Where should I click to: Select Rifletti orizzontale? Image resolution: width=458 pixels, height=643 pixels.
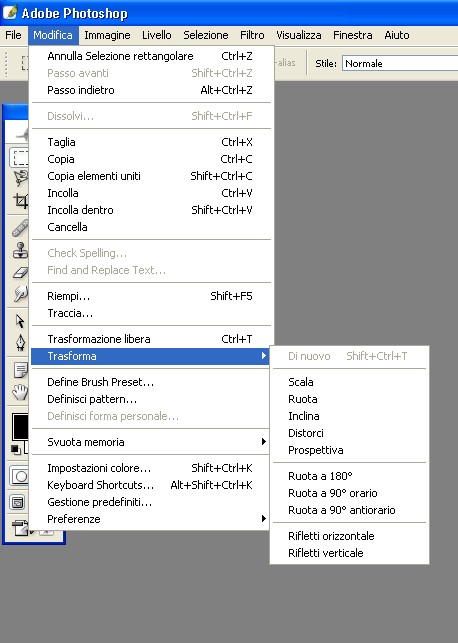[349, 536]
